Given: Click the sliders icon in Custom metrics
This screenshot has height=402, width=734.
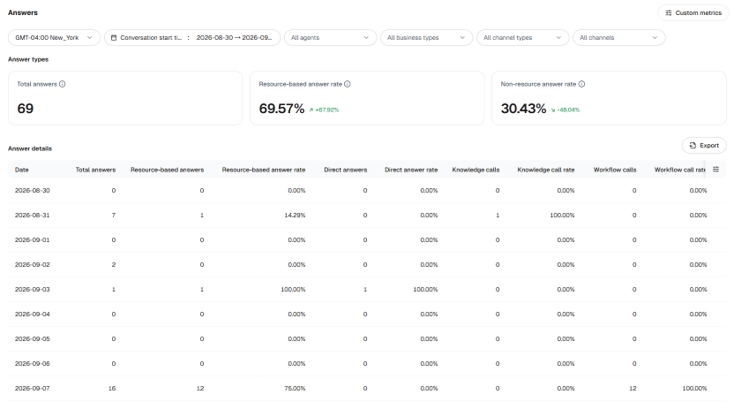Looking at the screenshot, I should point(668,13).
